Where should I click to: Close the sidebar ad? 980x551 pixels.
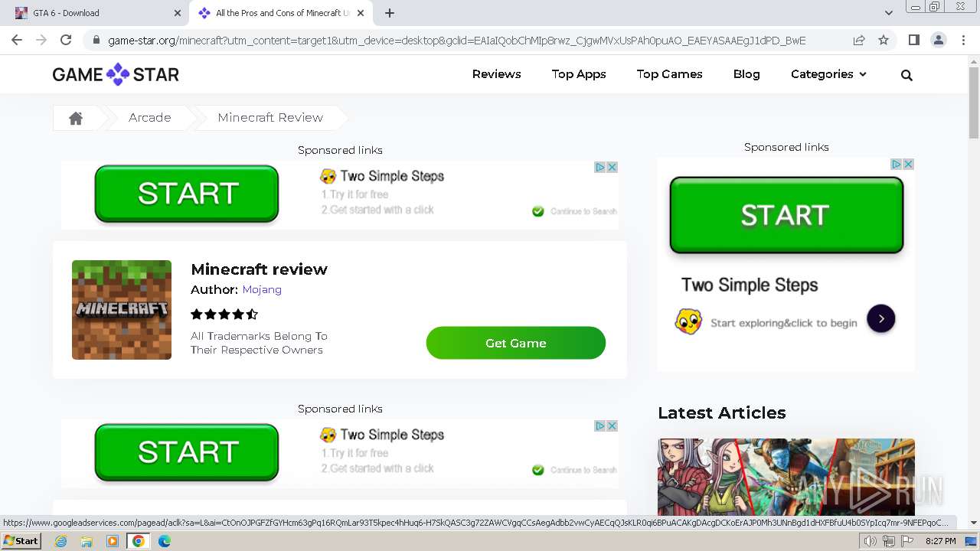pyautogui.click(x=908, y=164)
